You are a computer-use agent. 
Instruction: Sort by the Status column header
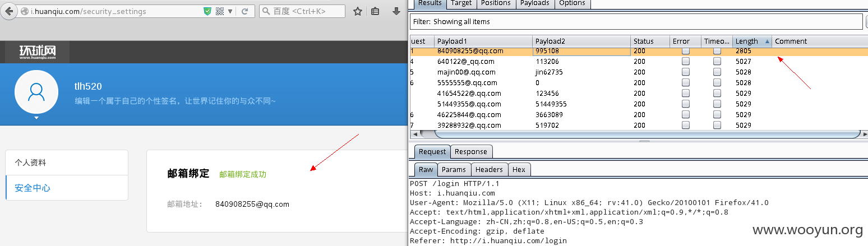pyautogui.click(x=650, y=41)
